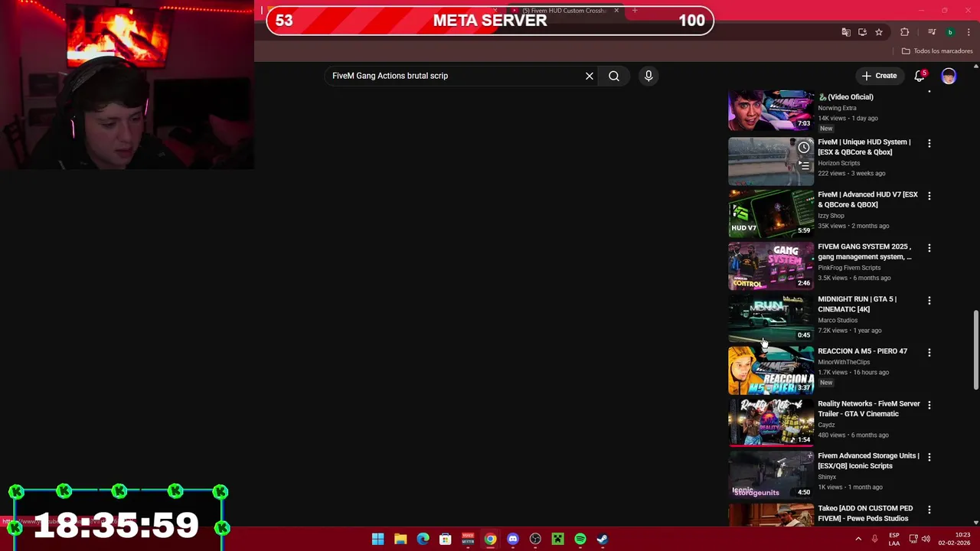This screenshot has width=980, height=551.
Task: Select the Fivem HUD Custom Crosshair tab
Action: pos(563,11)
